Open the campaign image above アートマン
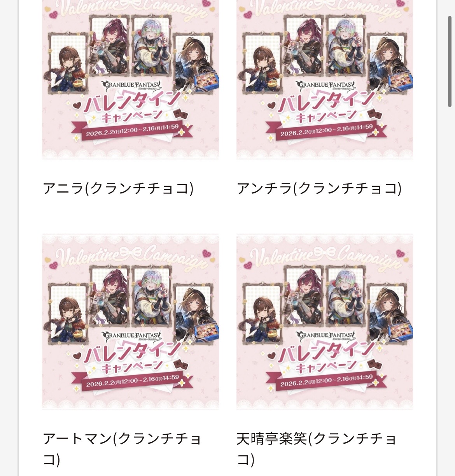Screen dimensions: 455x476 point(130,321)
